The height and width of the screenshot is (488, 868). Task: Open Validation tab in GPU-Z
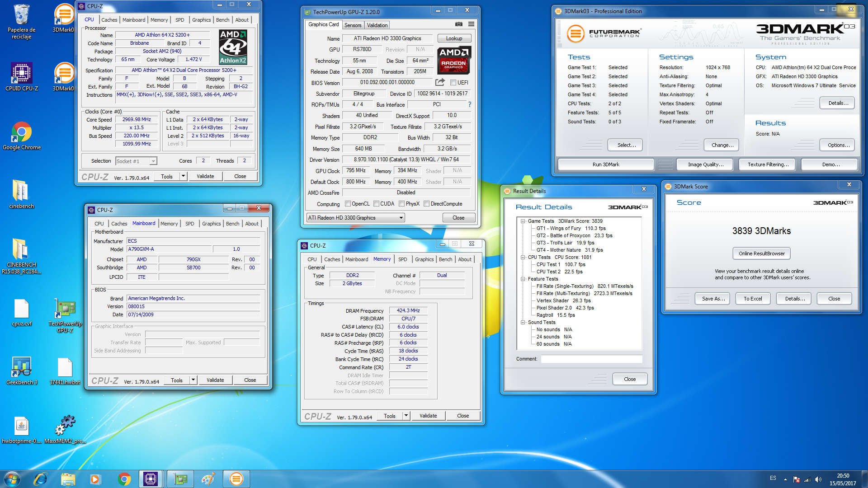377,25
